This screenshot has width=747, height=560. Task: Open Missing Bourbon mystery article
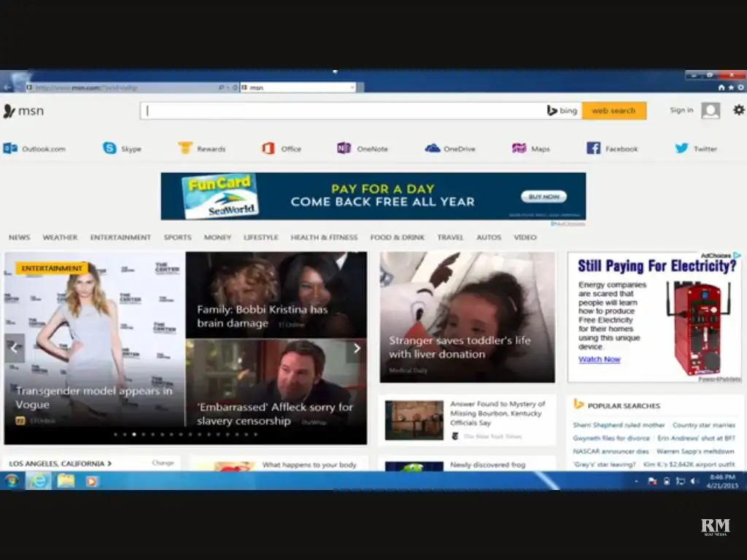498,413
